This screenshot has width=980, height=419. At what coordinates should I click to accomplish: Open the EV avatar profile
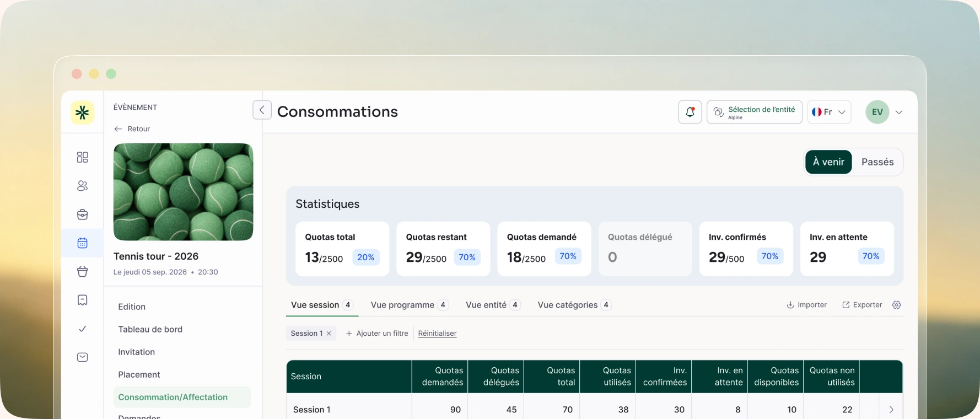(877, 112)
